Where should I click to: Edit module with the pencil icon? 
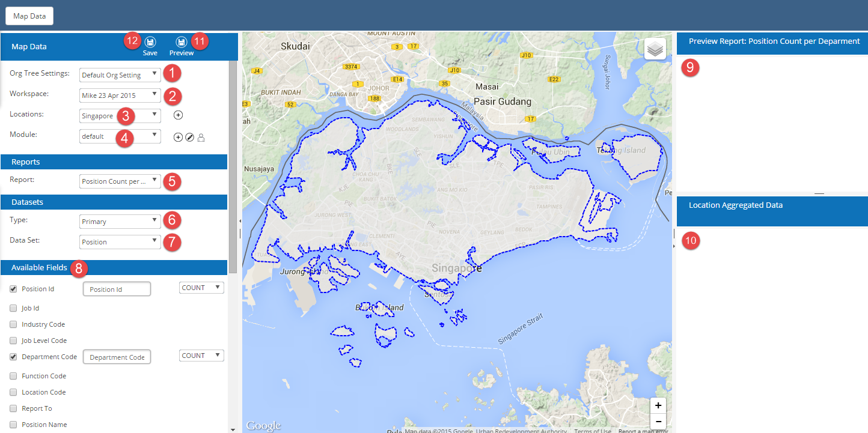point(189,137)
